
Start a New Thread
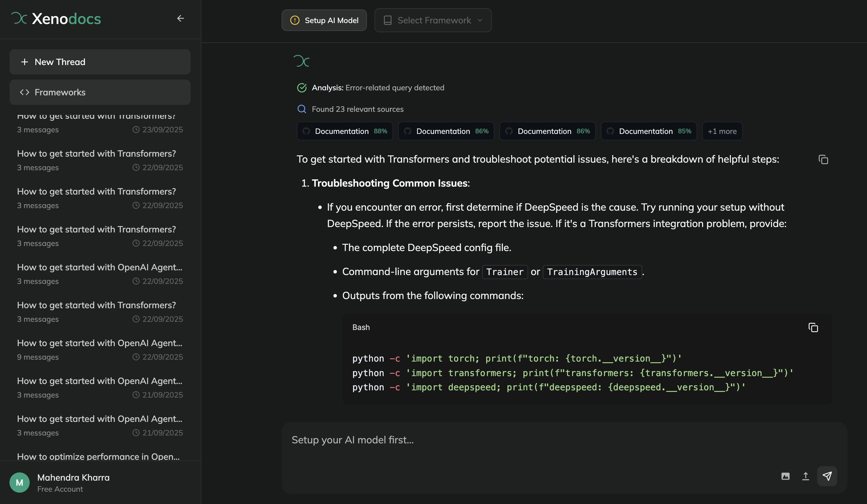[100, 62]
